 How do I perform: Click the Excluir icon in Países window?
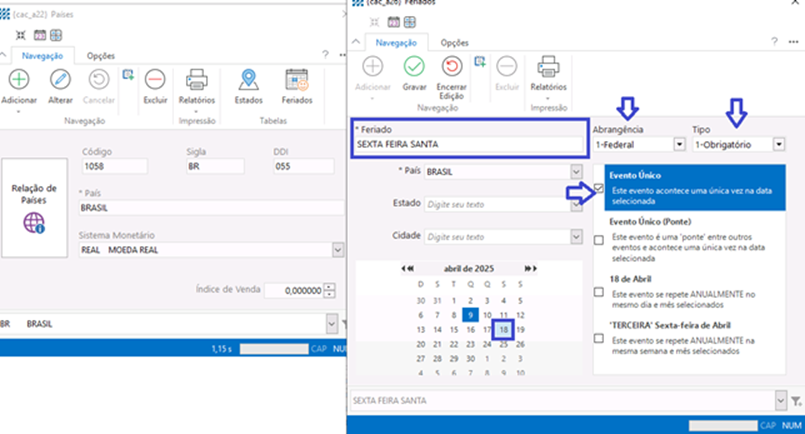pos(154,80)
